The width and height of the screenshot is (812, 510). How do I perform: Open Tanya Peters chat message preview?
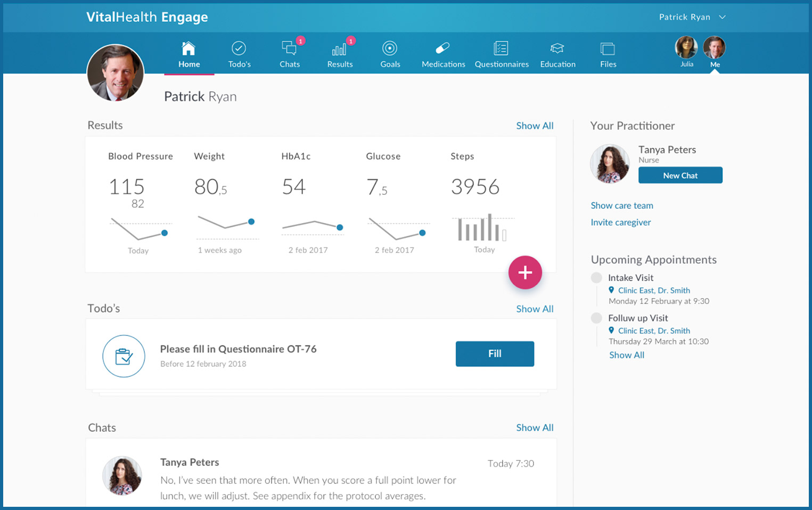pos(308,488)
